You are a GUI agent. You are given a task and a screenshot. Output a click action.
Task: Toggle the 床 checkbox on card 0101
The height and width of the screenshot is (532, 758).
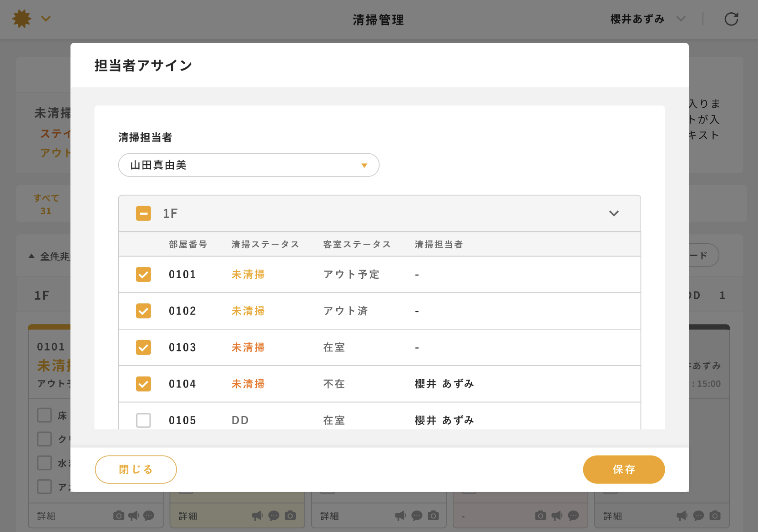[44, 415]
